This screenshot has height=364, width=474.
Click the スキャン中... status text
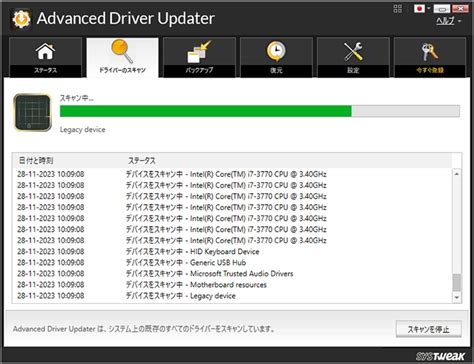(x=77, y=98)
